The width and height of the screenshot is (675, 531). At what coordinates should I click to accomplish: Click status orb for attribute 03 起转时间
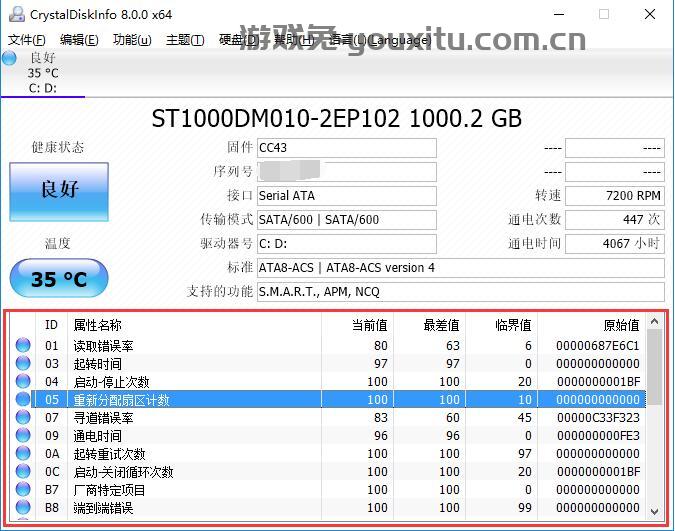click(x=23, y=363)
